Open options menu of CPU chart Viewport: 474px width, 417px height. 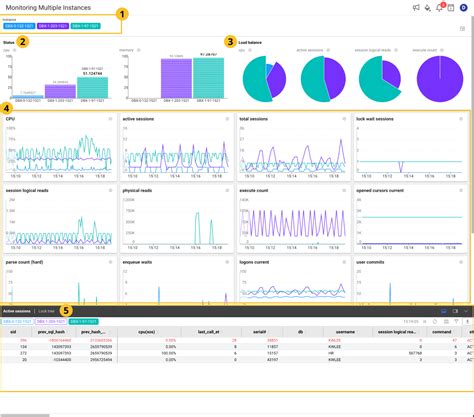point(110,119)
